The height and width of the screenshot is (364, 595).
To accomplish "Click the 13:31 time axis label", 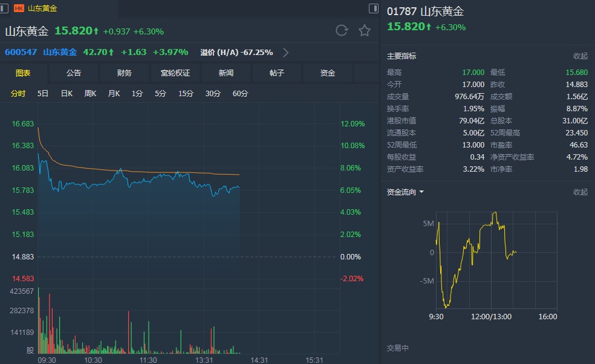I will 204,360.
